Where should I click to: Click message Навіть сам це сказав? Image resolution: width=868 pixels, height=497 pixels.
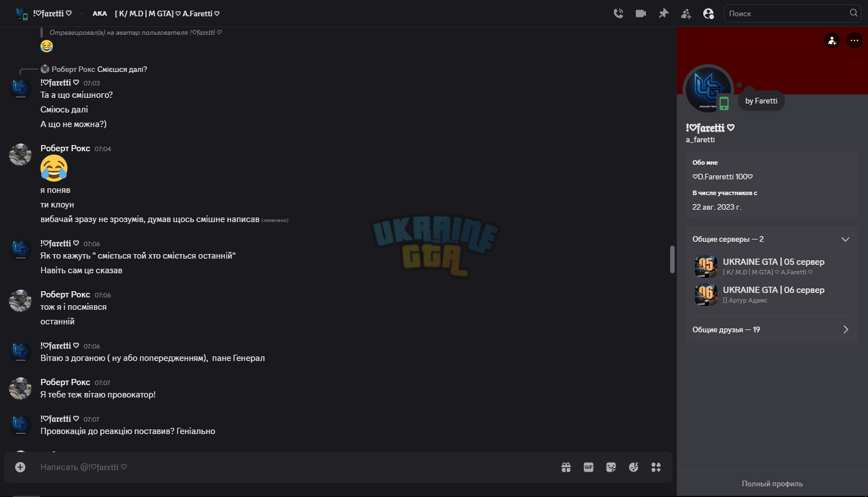(82, 270)
